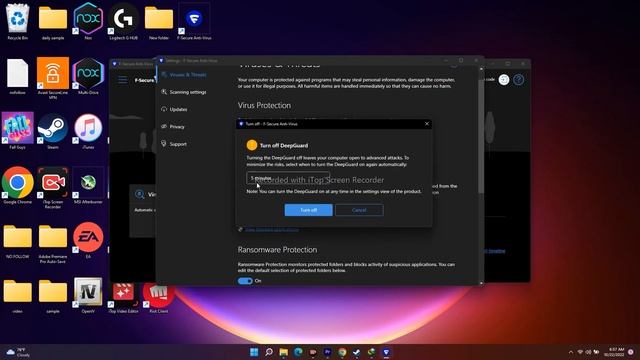Select the MSI Afterburner desktop shortcut

point(88,185)
